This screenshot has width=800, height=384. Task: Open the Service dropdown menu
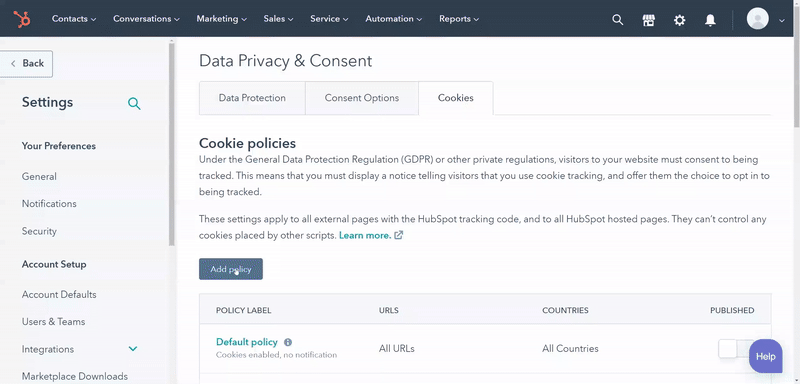pos(329,19)
